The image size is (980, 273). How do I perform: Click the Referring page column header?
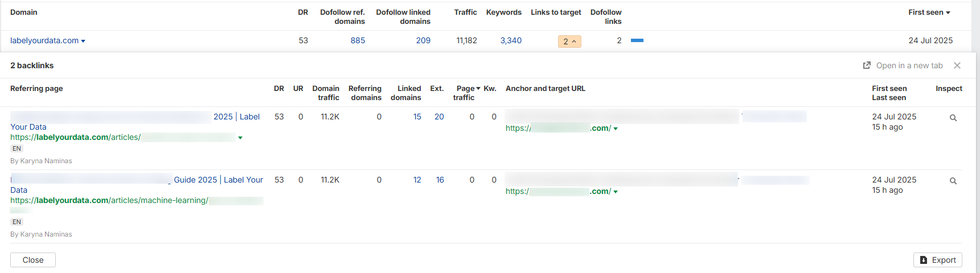pyautogui.click(x=36, y=88)
